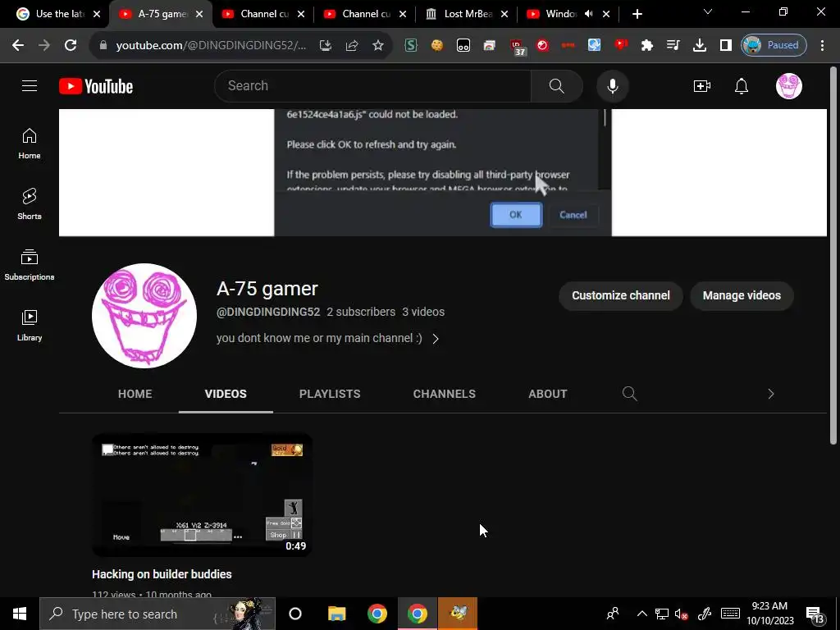Open the Hacking on builder buddies thumbnail
Image resolution: width=840 pixels, height=630 pixels.
202,495
